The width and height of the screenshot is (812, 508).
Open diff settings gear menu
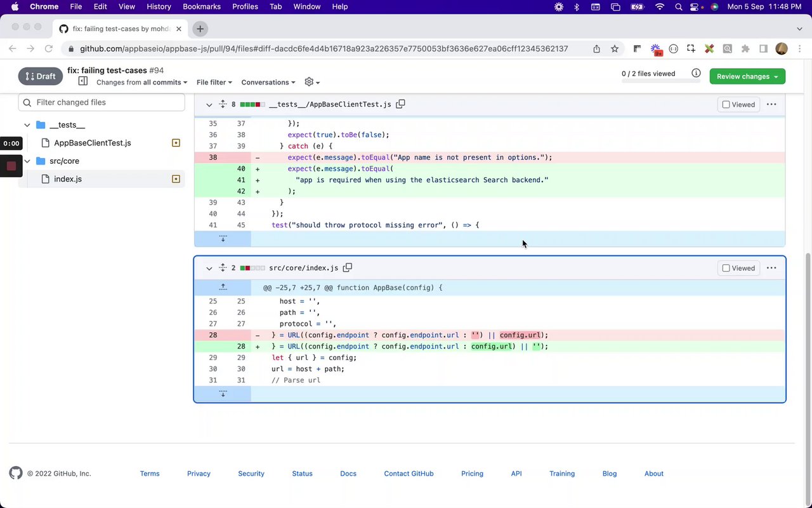(x=311, y=82)
